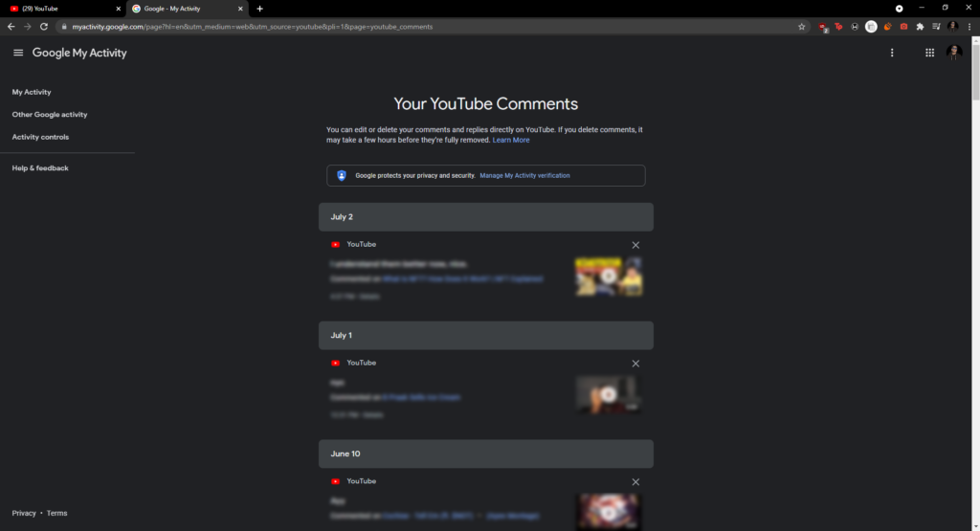This screenshot has height=531, width=980.
Task: Open the Terms link
Action: [56, 514]
